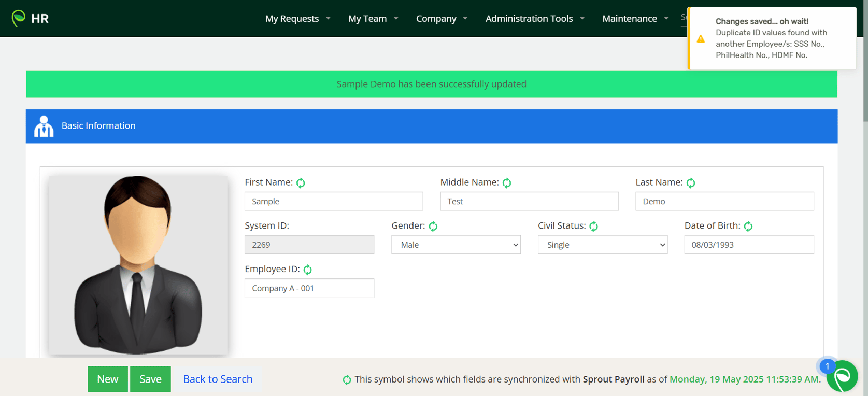
Task: Click the sync icon beside Gender
Action: coord(433,226)
